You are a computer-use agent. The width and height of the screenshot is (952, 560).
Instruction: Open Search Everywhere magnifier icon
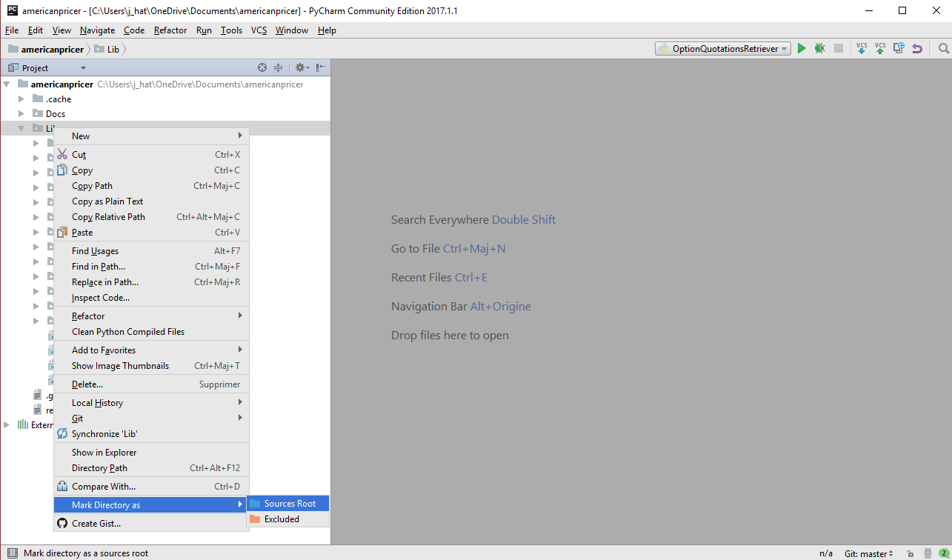[x=943, y=48]
